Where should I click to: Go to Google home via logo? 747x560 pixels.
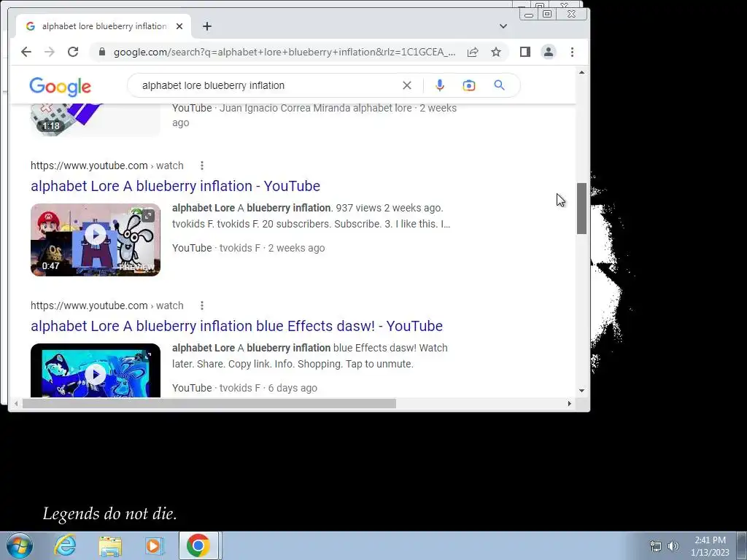60,87
